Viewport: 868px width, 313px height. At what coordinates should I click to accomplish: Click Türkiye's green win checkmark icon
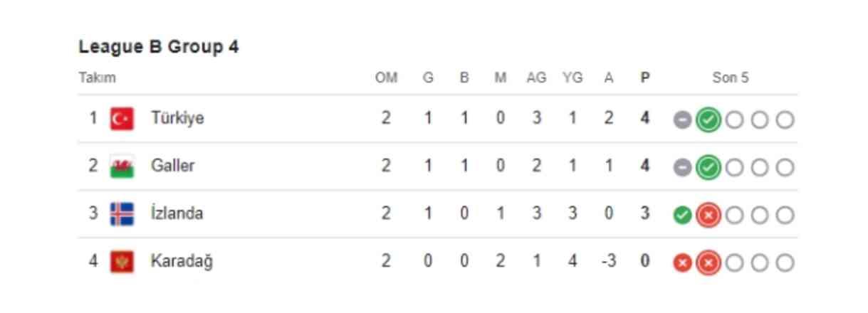click(708, 120)
